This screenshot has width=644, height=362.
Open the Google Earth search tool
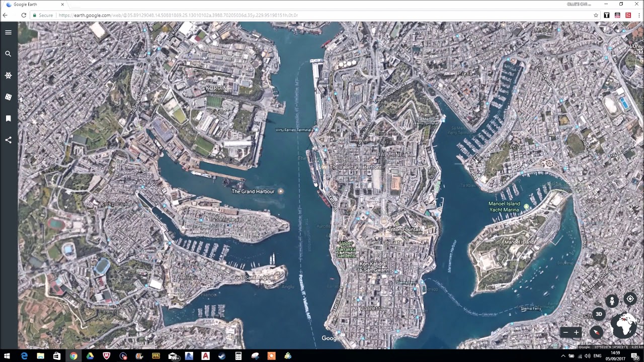click(8, 54)
